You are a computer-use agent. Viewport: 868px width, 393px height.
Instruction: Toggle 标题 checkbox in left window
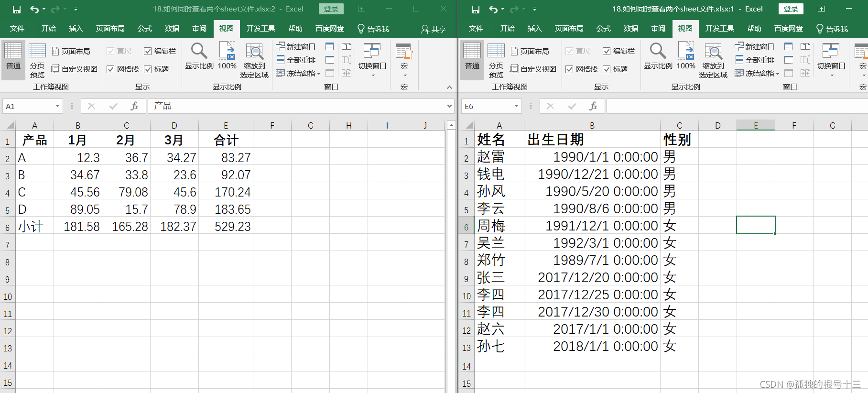click(x=148, y=69)
